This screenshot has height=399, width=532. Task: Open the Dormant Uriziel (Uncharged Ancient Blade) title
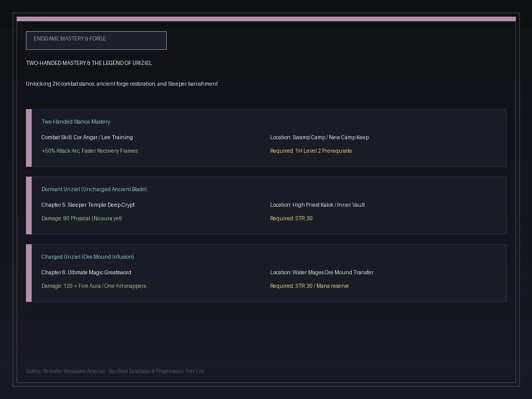(x=94, y=189)
